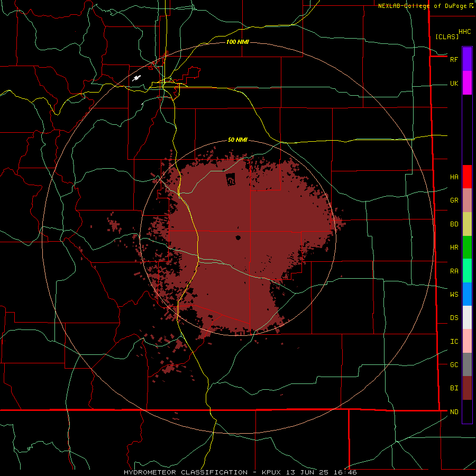Pick the dark green HR swatch

click(467, 248)
